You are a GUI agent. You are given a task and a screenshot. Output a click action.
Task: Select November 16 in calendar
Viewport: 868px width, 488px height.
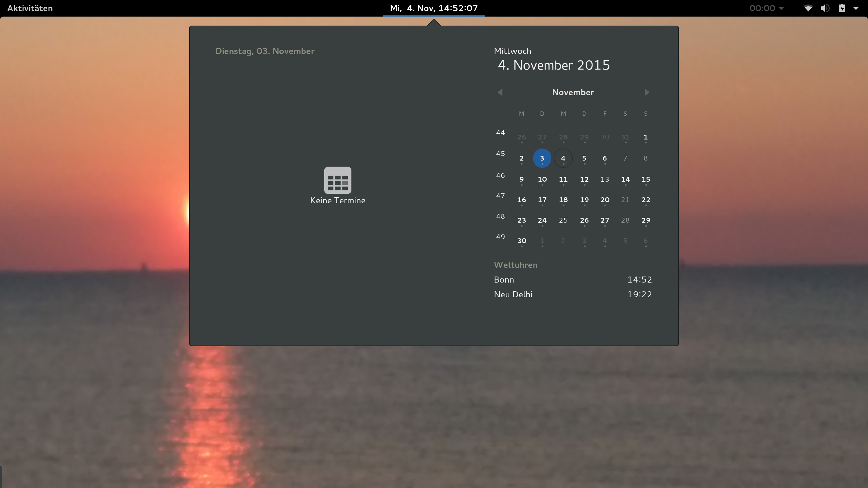click(x=522, y=200)
